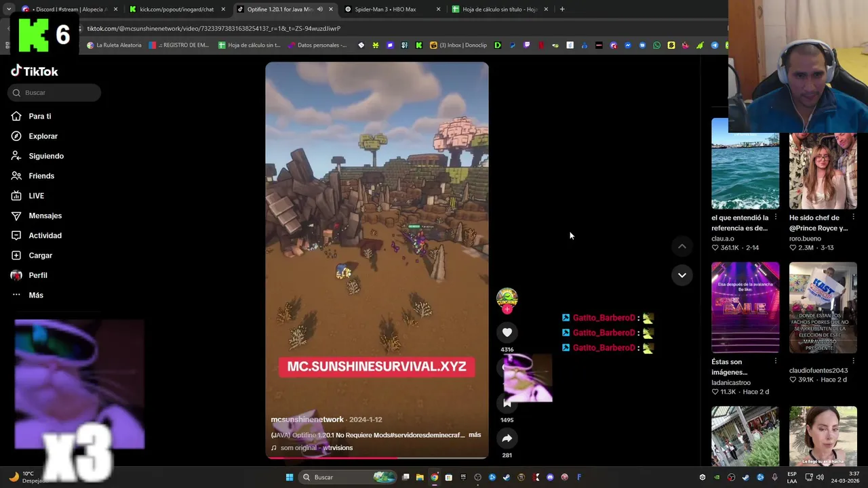
Task: Open the microphone tray icon
Action: coord(774,477)
